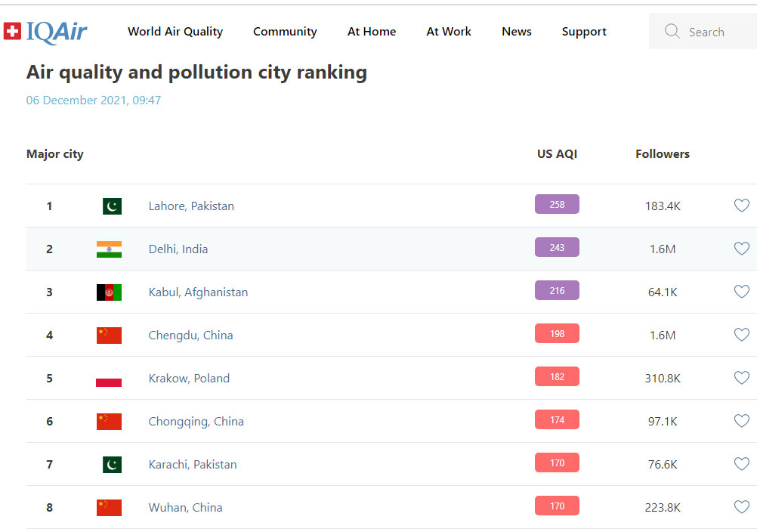Open the Kabul, Afghanistan city link

(x=198, y=292)
